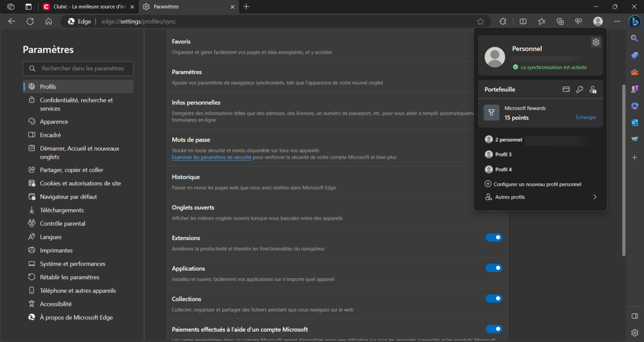644x342 pixels.
Task: Open the Microsoft 365 icon in the sidebar
Action: (x=634, y=106)
